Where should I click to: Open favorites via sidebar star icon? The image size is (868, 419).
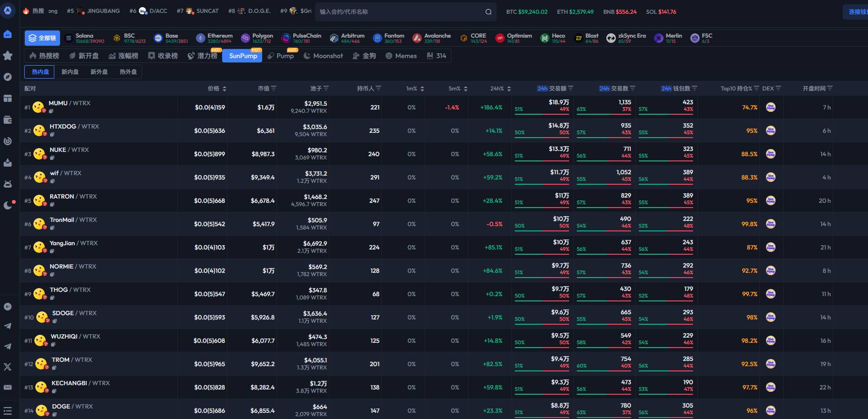pos(8,56)
